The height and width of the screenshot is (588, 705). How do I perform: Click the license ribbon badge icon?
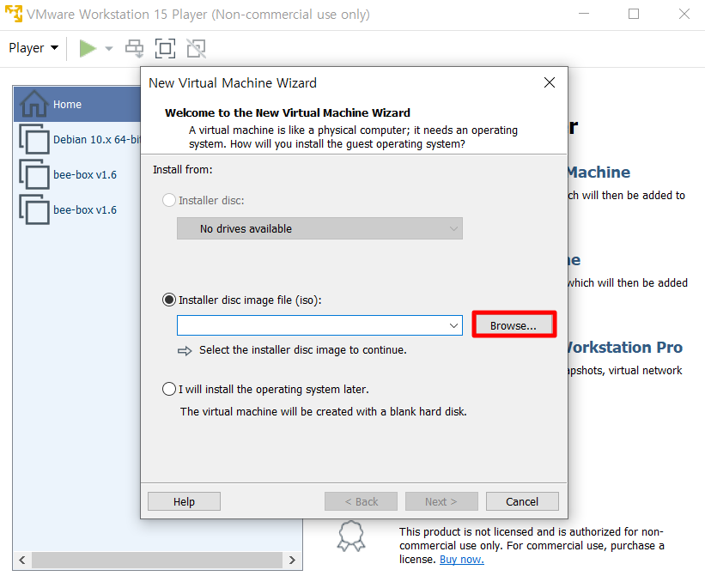351,536
